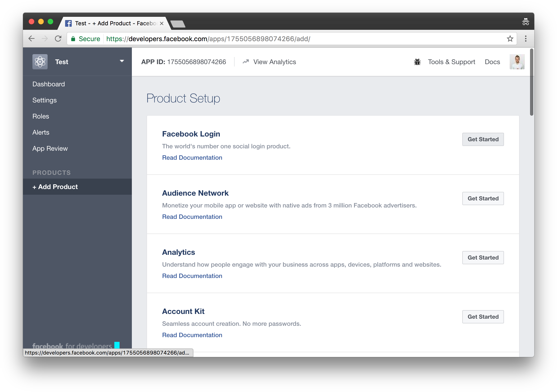Get Started with Account Kit
This screenshot has width=557, height=392.
coord(483,317)
